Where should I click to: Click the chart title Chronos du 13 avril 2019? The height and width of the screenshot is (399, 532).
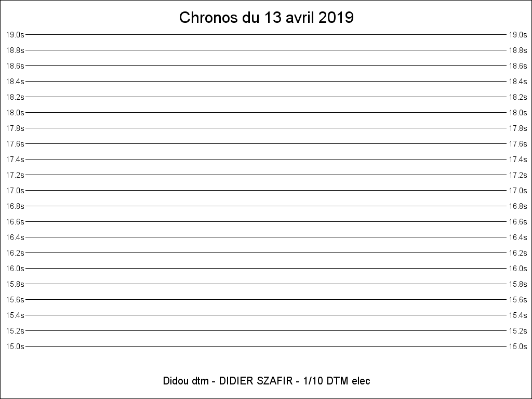[267, 17]
